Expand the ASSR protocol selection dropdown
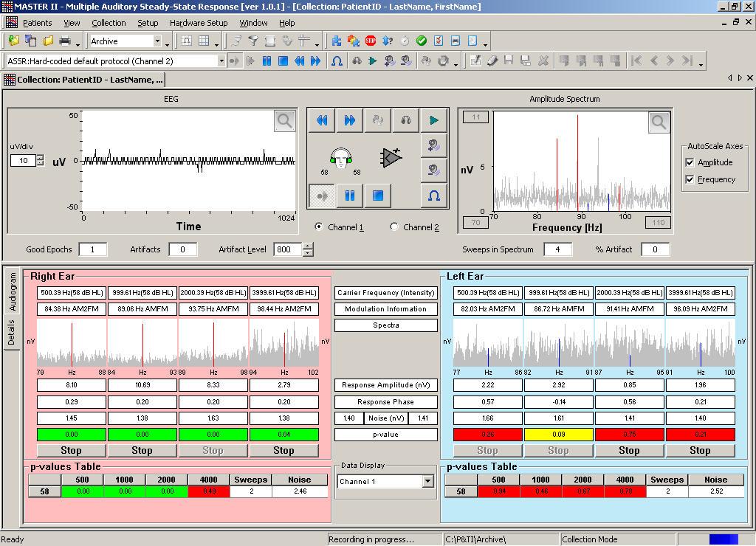 click(x=221, y=61)
